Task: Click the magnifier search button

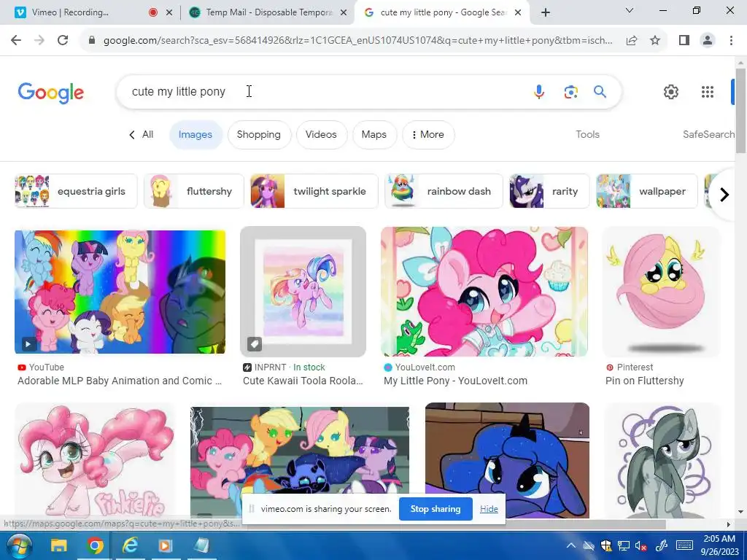Action: (600, 91)
